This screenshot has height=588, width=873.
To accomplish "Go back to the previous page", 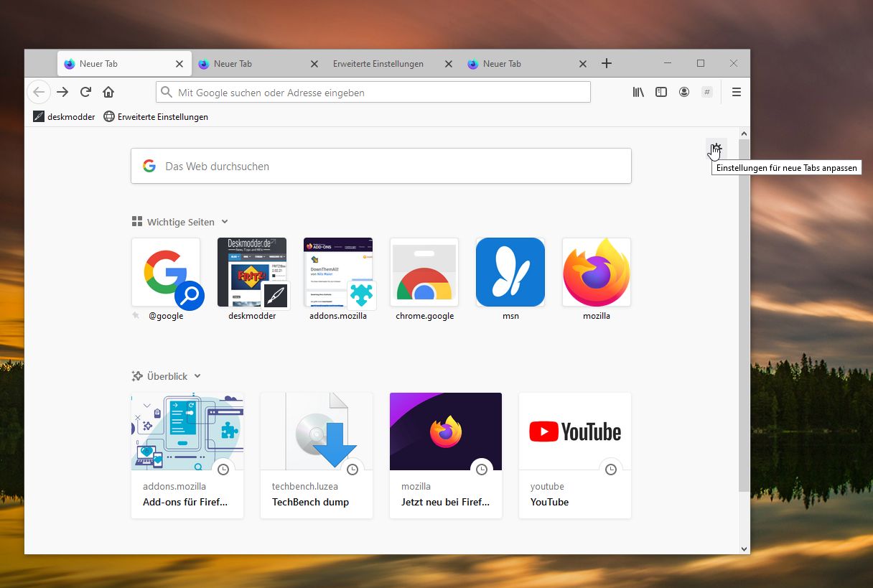I will coord(39,92).
